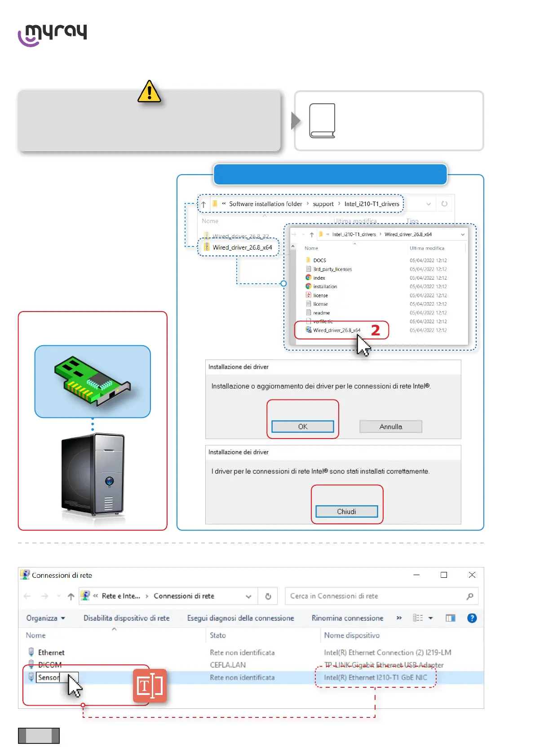Viewport: 535px width, 756px height.
Task: Go to Software installation folder breadcrumb
Action: coord(265,204)
